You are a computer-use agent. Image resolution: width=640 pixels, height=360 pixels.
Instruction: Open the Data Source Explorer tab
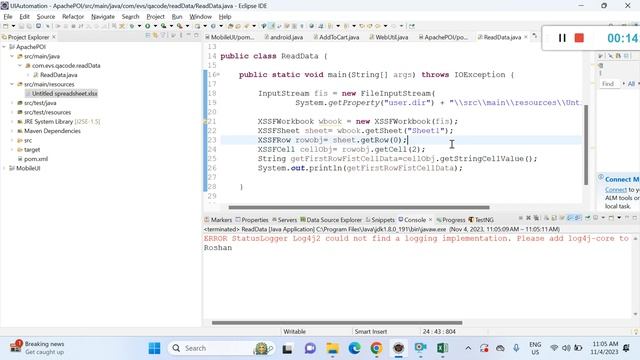click(x=331, y=220)
